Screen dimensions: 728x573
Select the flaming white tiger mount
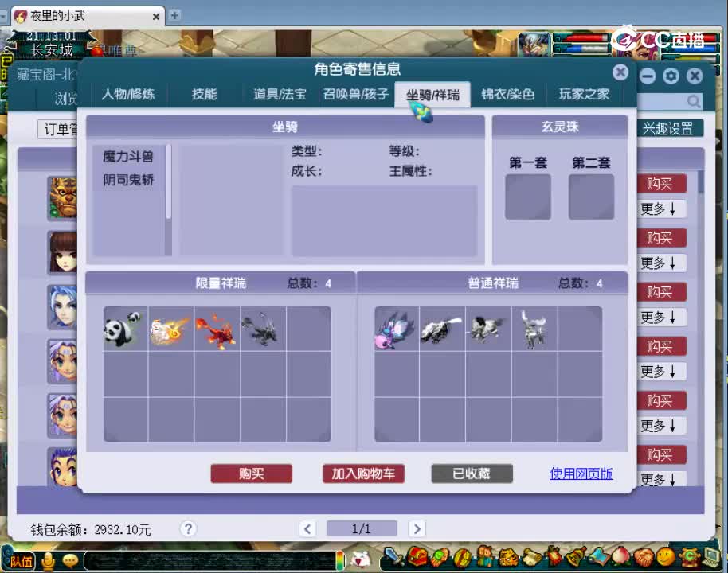(171, 329)
